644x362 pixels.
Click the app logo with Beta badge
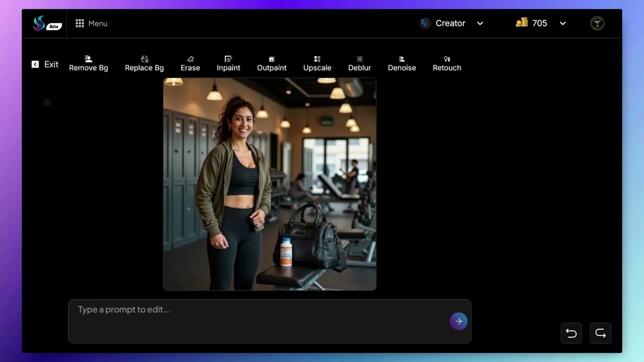[x=46, y=23]
